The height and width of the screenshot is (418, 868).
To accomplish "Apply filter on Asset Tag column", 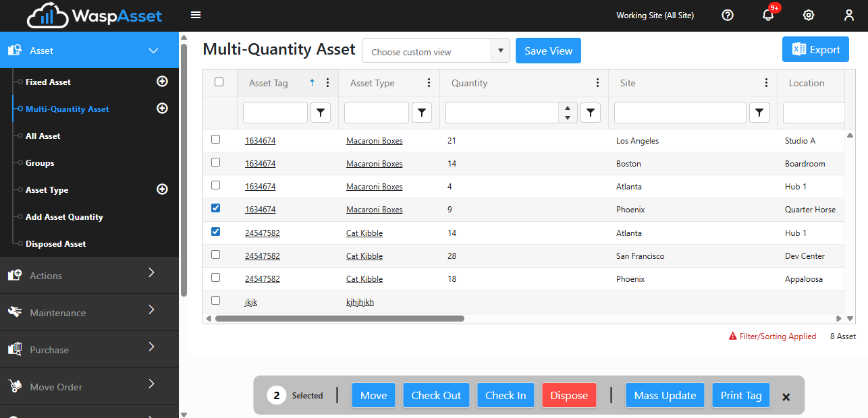I will (x=321, y=113).
